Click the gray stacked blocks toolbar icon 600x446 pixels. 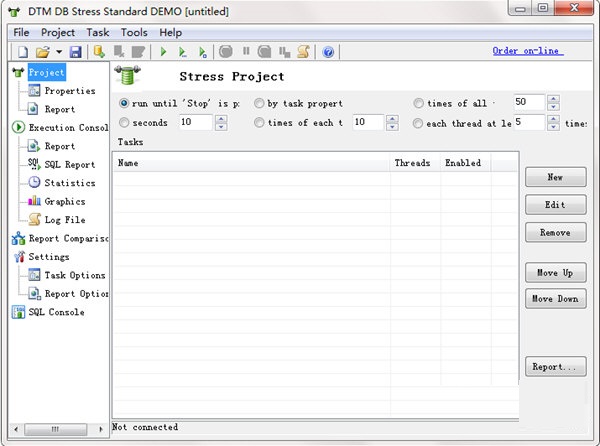284,52
